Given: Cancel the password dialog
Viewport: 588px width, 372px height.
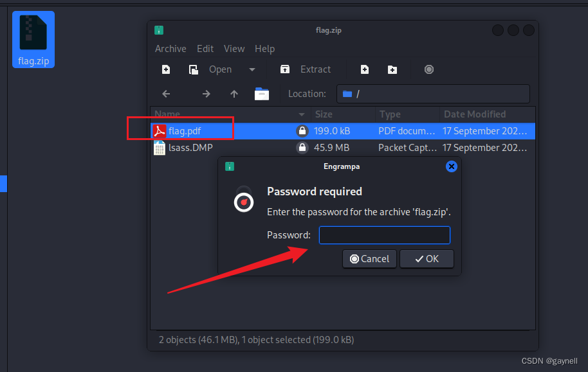Looking at the screenshot, I should pyautogui.click(x=369, y=259).
